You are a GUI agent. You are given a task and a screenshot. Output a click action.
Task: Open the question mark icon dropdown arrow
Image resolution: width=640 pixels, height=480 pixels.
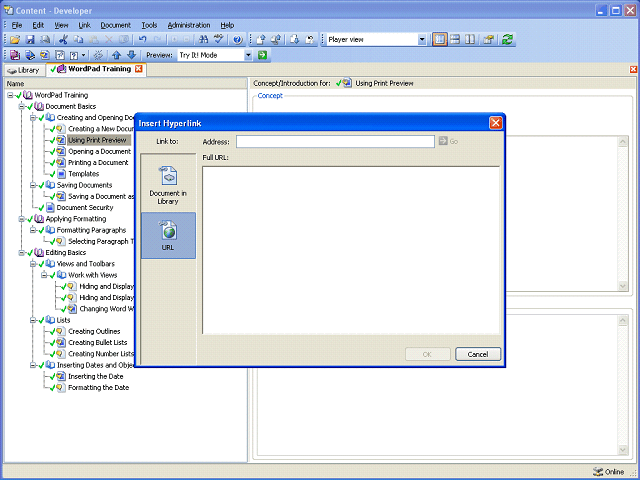coord(84,55)
